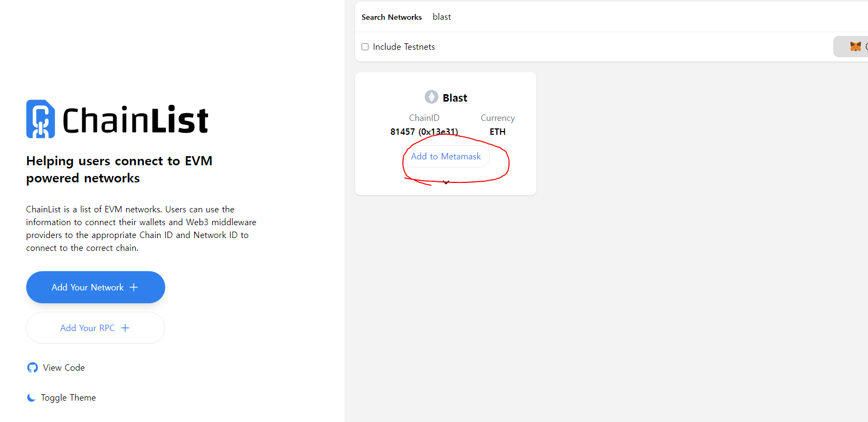
Task: Click the ChainList logo icon
Action: [x=41, y=119]
